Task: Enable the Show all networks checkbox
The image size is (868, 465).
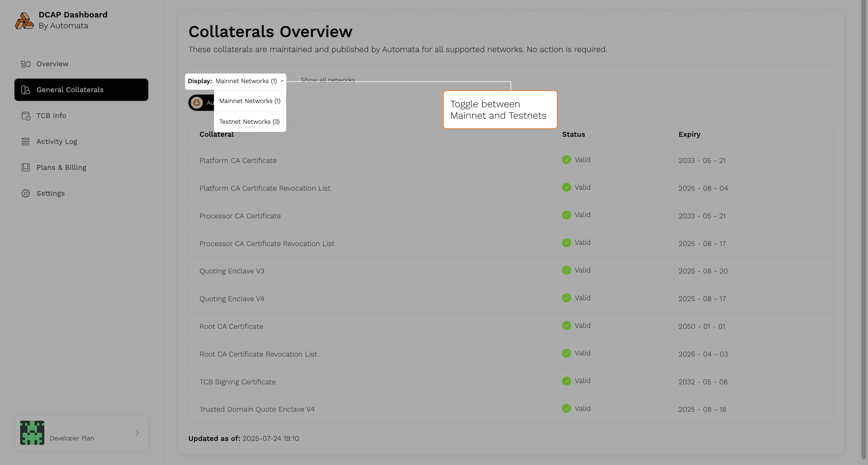Action: pyautogui.click(x=294, y=79)
